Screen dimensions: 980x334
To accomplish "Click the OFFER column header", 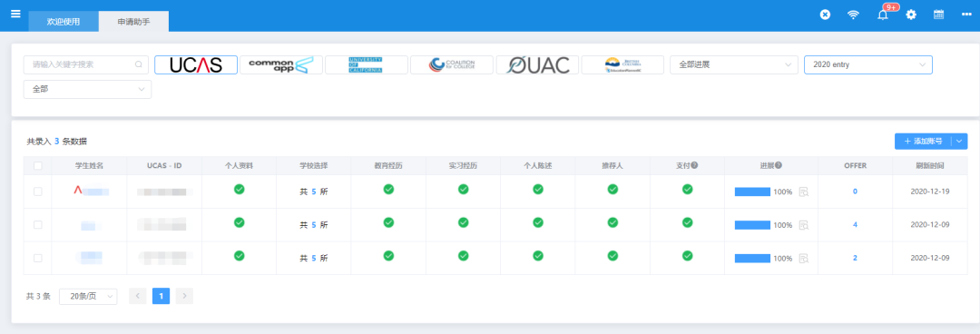I will pyautogui.click(x=855, y=166).
